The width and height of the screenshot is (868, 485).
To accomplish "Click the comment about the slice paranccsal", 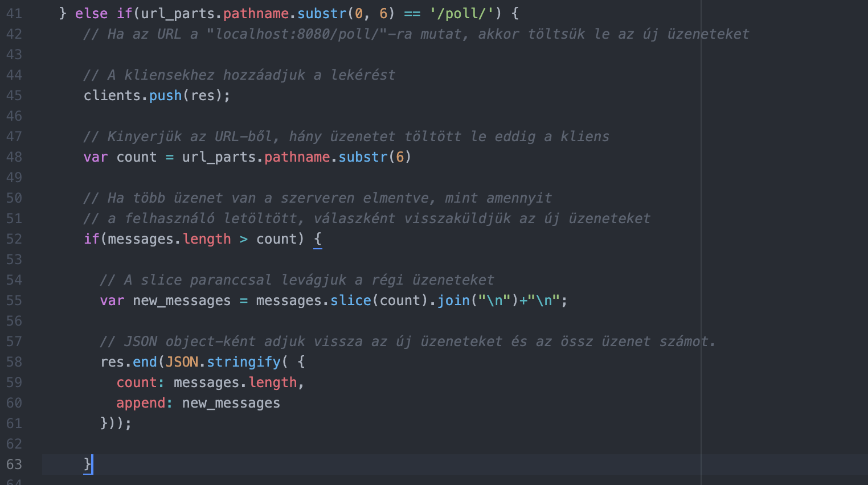I will (297, 280).
